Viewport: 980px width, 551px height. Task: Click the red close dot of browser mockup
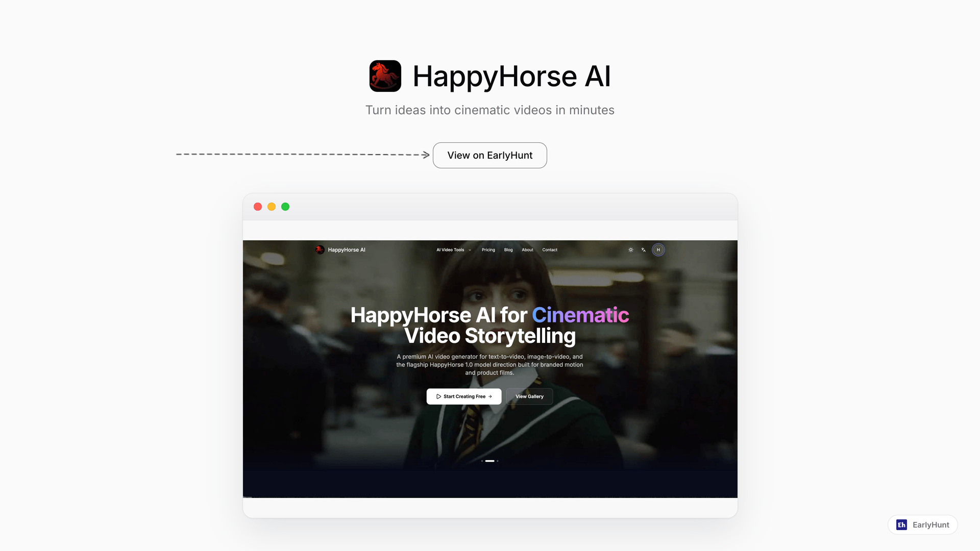point(258,207)
